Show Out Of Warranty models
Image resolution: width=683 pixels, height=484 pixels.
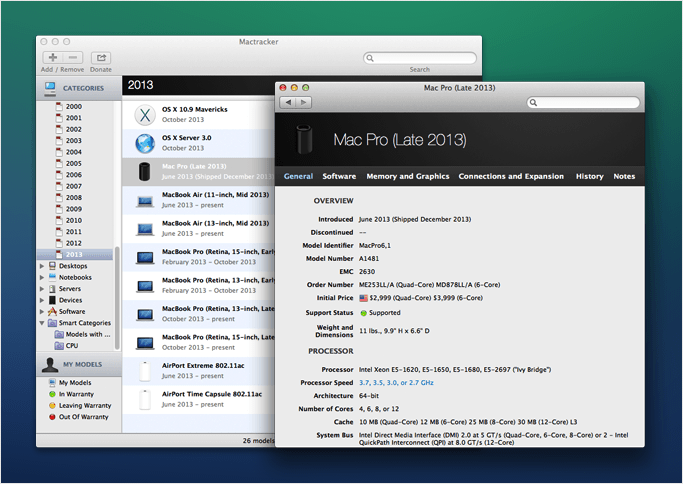[52, 416]
